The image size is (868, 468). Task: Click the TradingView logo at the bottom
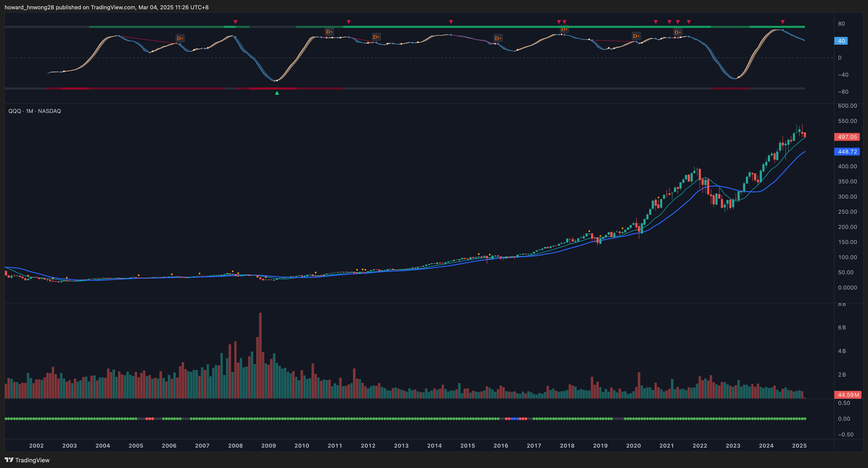(27, 460)
